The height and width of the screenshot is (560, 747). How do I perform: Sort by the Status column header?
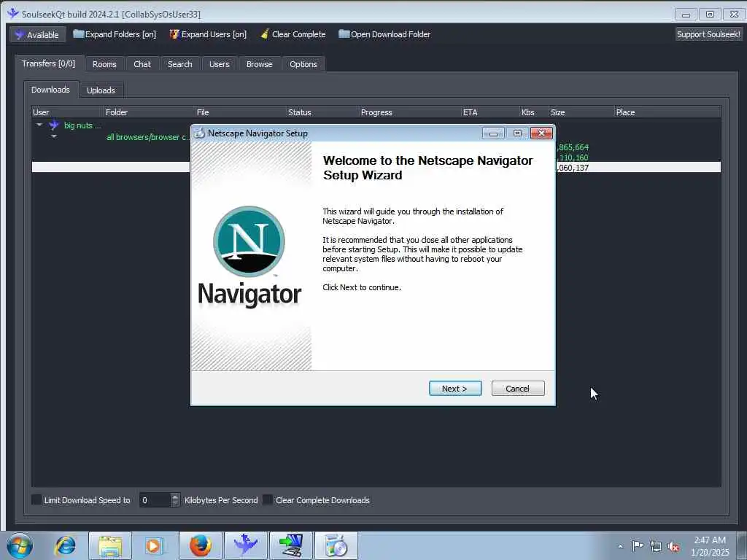click(x=322, y=112)
